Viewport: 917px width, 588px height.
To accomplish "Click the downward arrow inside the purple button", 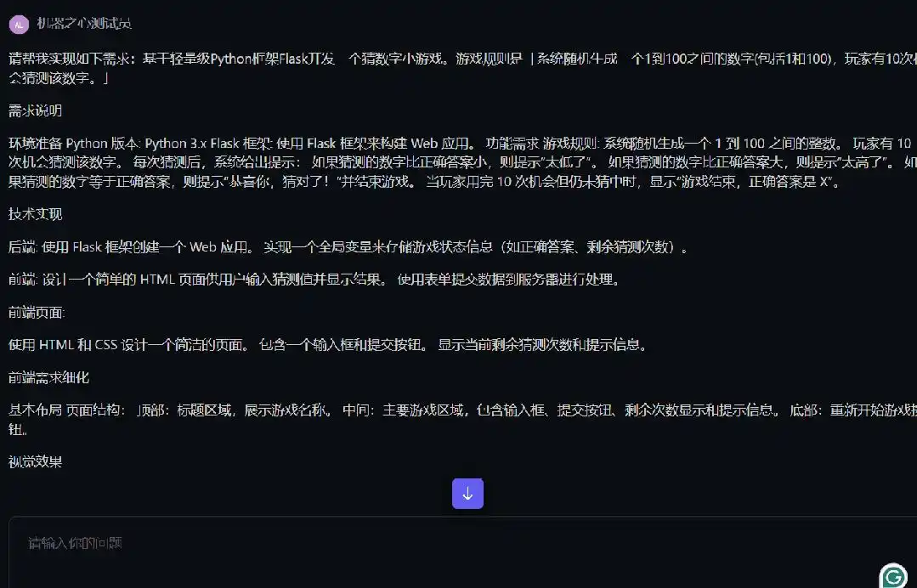I will 467,493.
